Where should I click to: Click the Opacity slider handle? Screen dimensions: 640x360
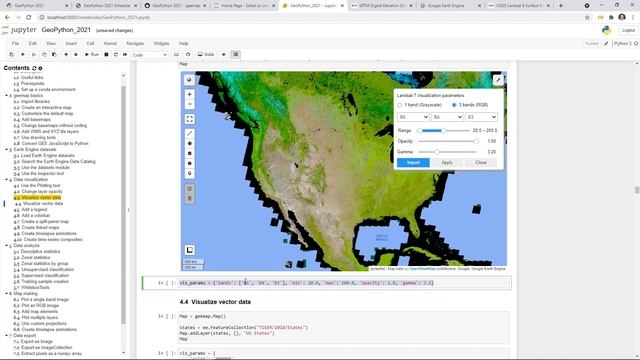pos(476,141)
